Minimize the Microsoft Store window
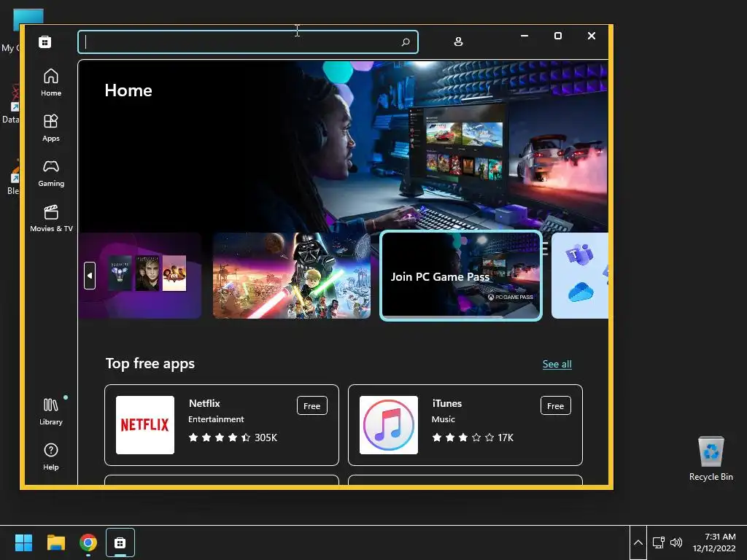 point(525,36)
